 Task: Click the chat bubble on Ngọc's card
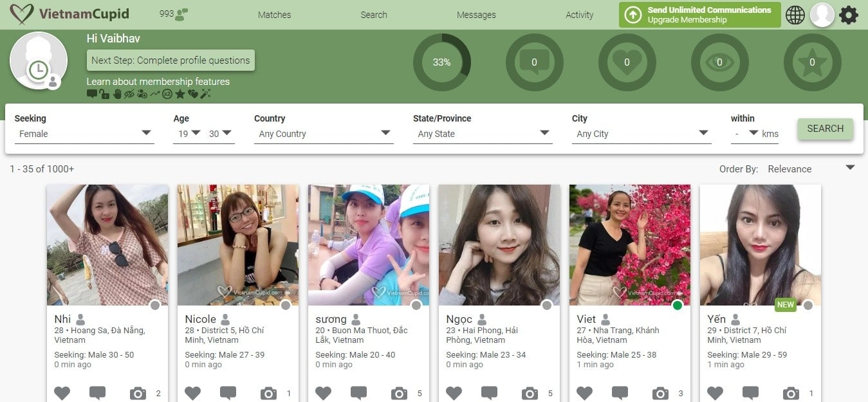coord(489,393)
